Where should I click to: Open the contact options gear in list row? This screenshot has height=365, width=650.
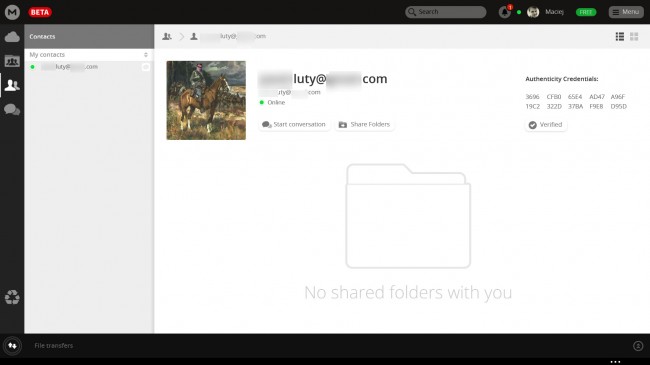tap(146, 67)
